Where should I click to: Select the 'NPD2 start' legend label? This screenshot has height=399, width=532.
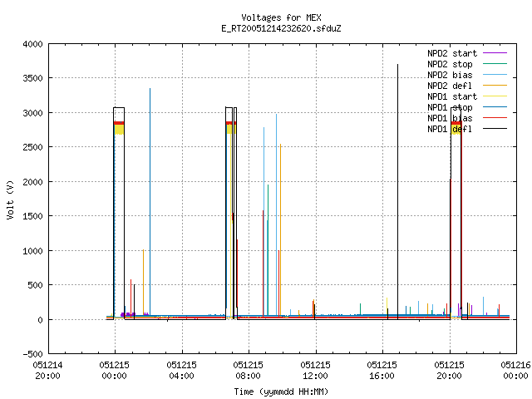point(452,53)
